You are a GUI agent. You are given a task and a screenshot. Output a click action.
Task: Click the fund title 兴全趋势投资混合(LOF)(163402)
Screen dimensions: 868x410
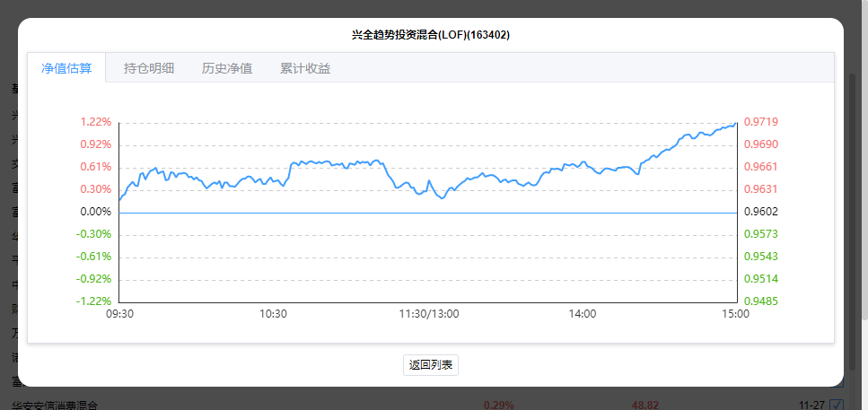pyautogui.click(x=431, y=35)
